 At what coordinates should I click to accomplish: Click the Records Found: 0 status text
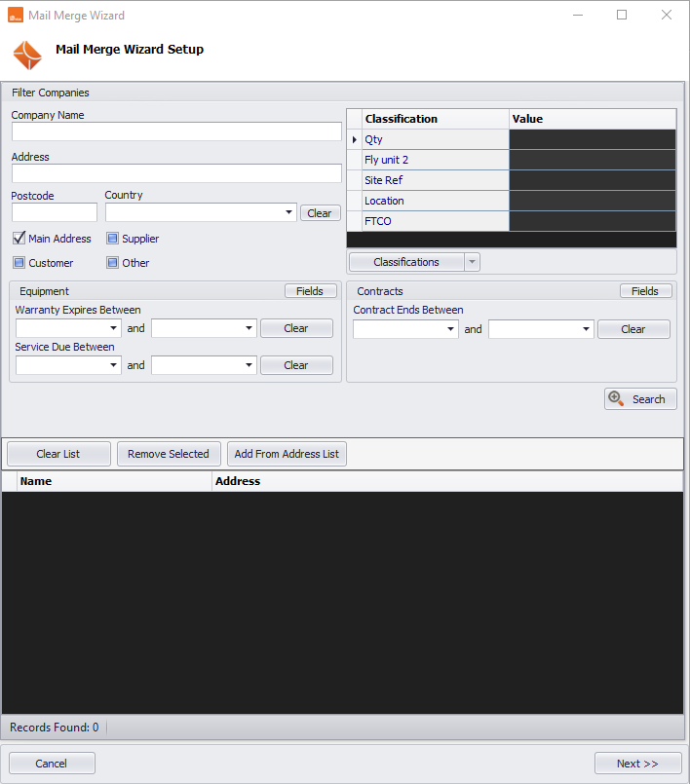54,727
